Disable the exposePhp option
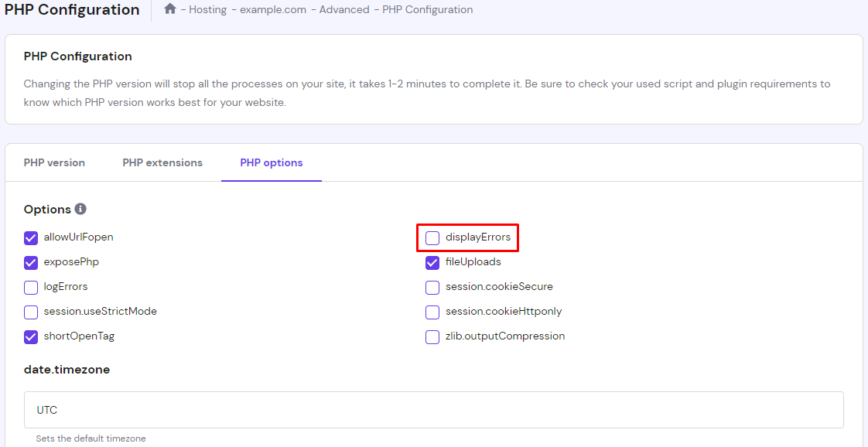The height and width of the screenshot is (447, 868). point(30,262)
